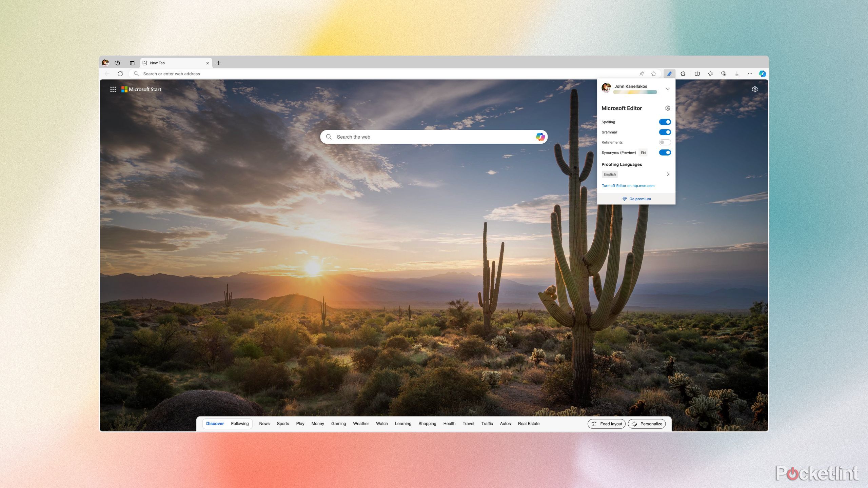The width and height of the screenshot is (868, 488).
Task: Add a new tab with plus icon
Action: click(219, 63)
